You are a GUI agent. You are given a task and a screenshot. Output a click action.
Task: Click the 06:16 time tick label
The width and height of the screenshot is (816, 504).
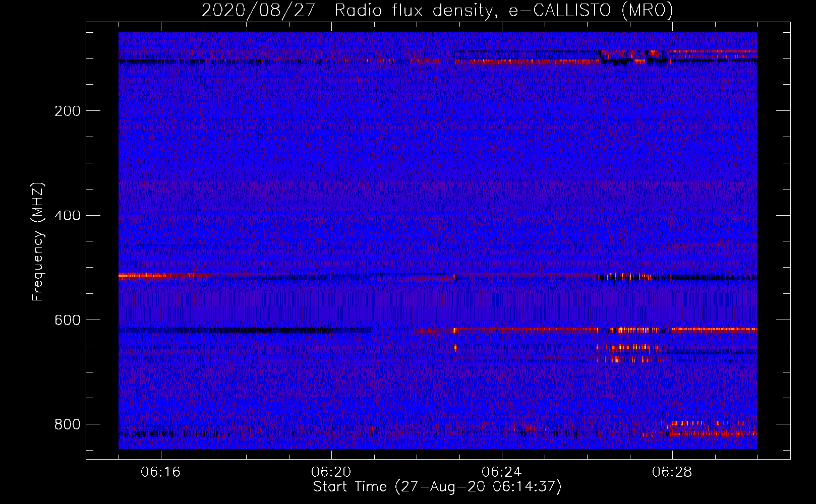(161, 472)
